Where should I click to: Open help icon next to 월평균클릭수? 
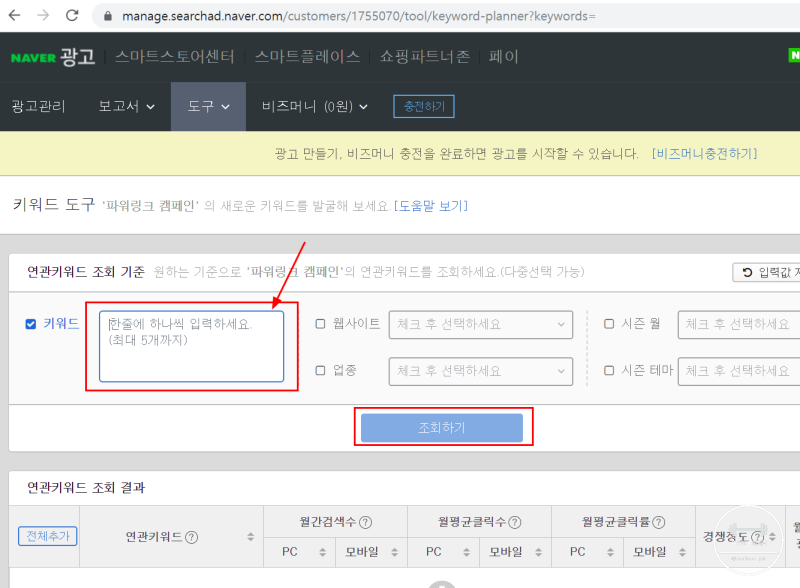[x=515, y=522]
